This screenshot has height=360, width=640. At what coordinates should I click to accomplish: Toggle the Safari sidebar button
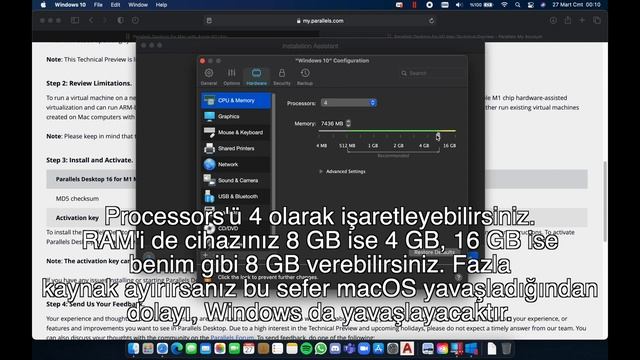(x=75, y=20)
